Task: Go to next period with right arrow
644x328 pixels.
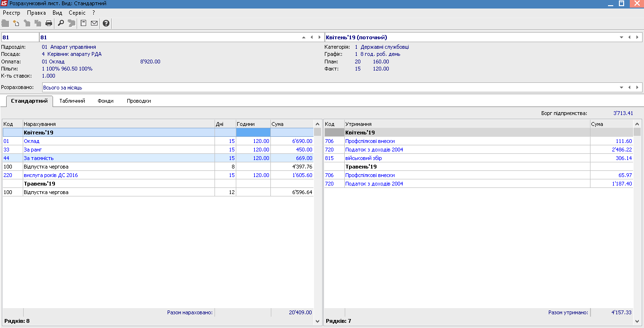Action: (637, 37)
